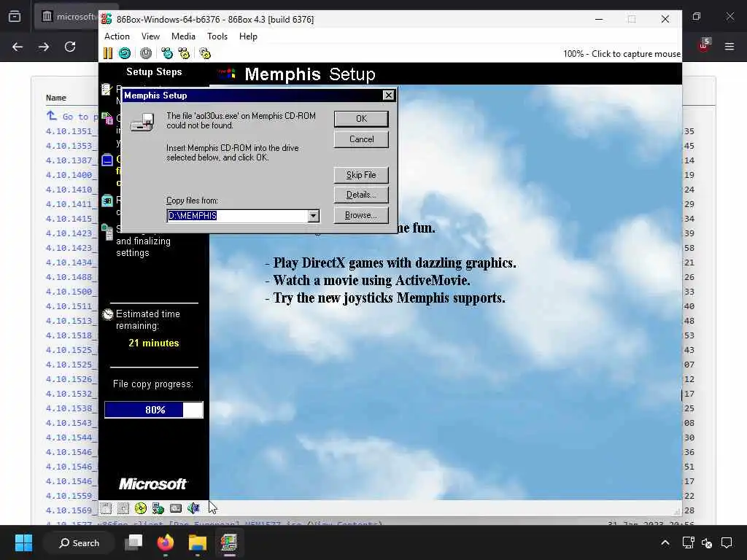Open the 4.10.1538 entry in the browser list

71,408
